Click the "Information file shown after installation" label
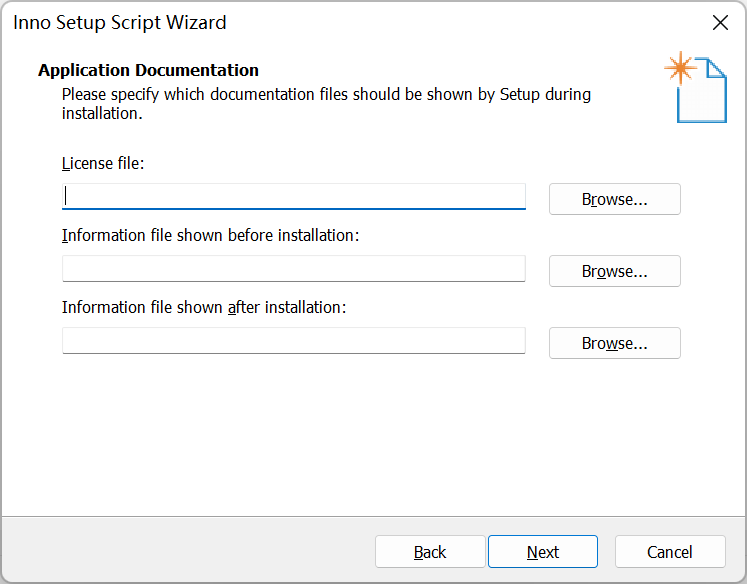This screenshot has height=584, width=747. pyautogui.click(x=204, y=307)
